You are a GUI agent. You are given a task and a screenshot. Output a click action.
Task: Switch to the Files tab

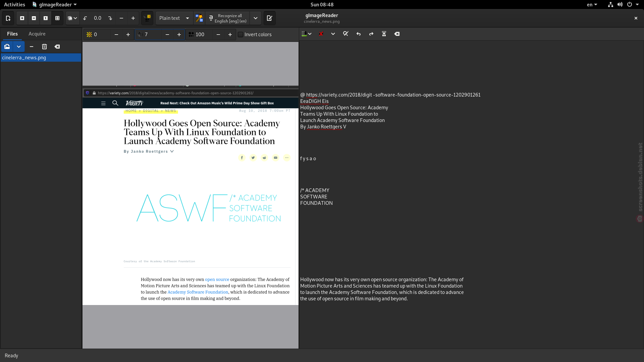point(12,34)
